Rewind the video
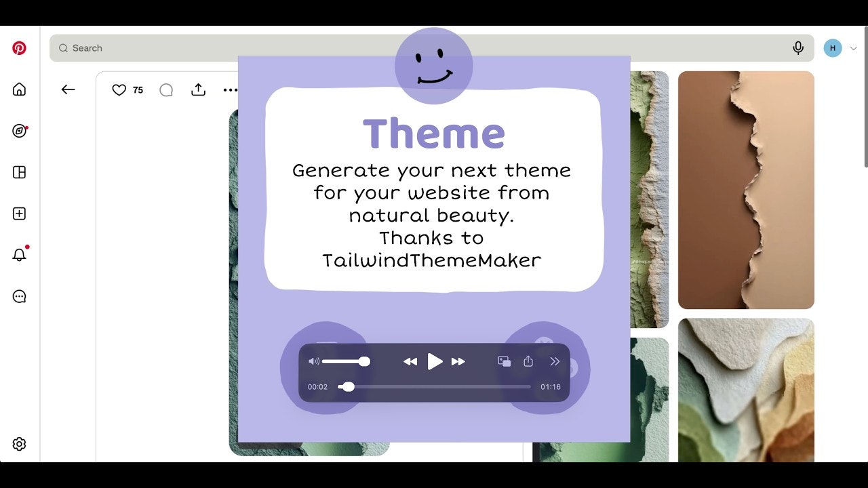The width and height of the screenshot is (868, 488). tap(410, 361)
